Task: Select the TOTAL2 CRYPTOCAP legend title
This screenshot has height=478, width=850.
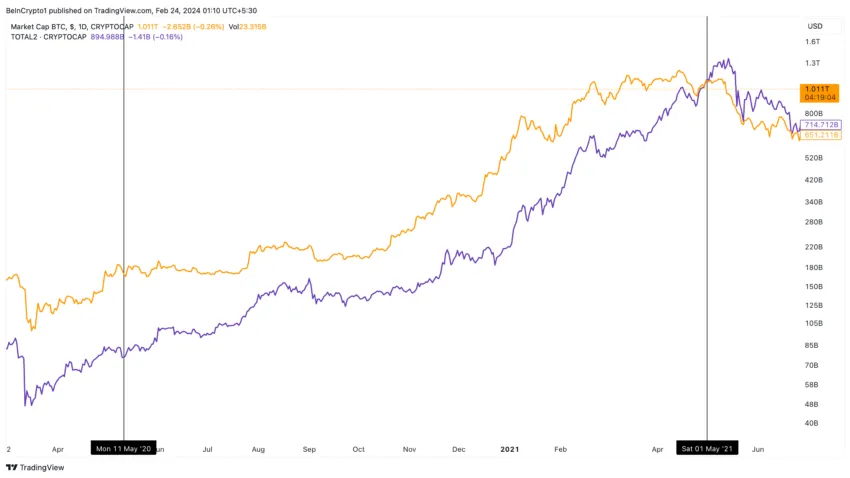Action: pos(48,37)
